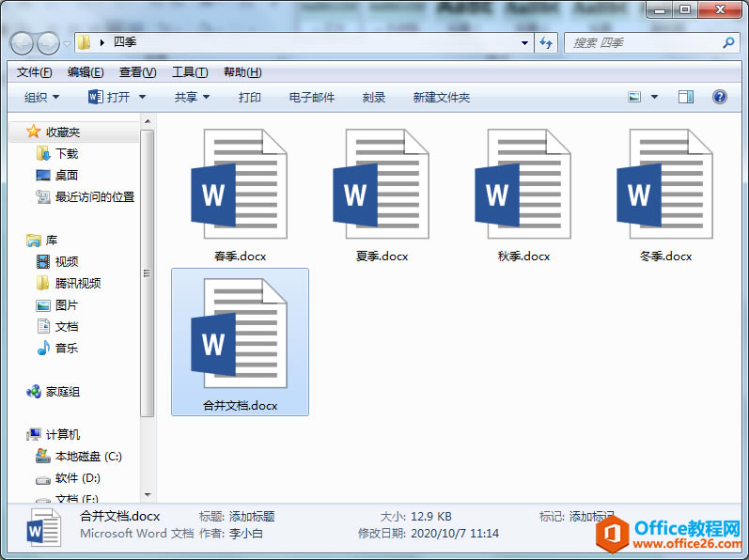This screenshot has width=749, height=560.
Task: Open the 查看(V) menu
Action: click(x=137, y=72)
